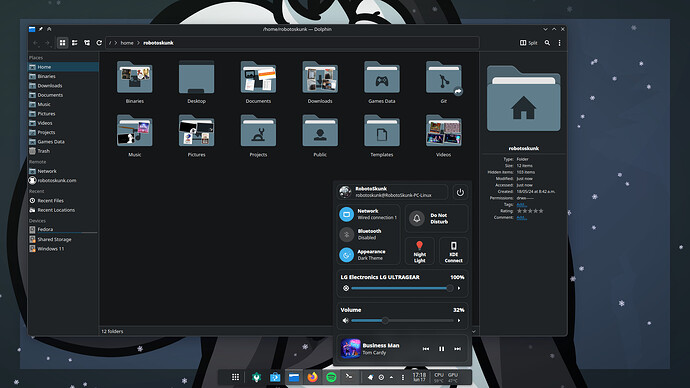
Task: Mute using the Volume speaker icon
Action: point(345,321)
